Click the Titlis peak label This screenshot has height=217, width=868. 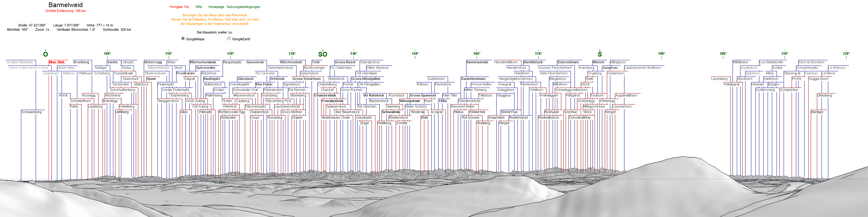coord(442,101)
